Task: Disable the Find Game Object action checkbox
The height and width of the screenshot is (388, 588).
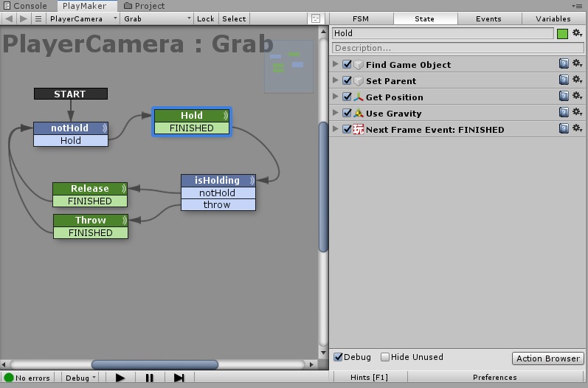Action: (x=347, y=64)
